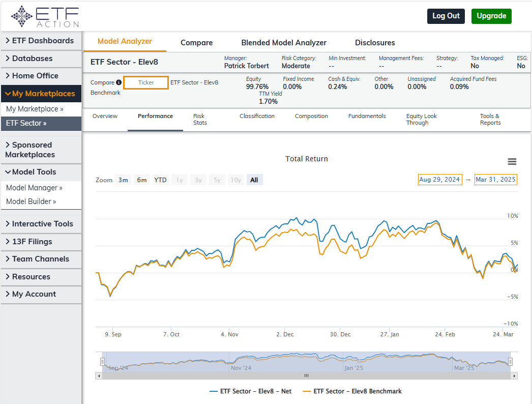
Task: Expand the Home Office menu
Action: coord(41,76)
